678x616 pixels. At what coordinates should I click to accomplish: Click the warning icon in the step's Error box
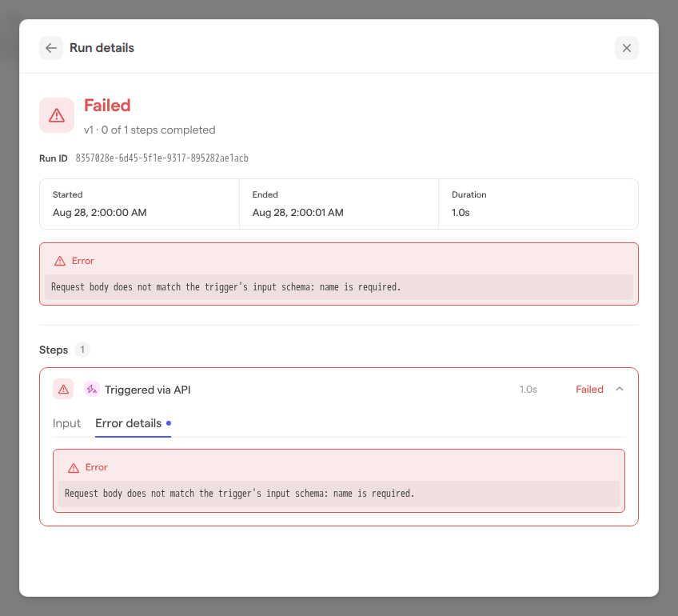[x=74, y=468]
